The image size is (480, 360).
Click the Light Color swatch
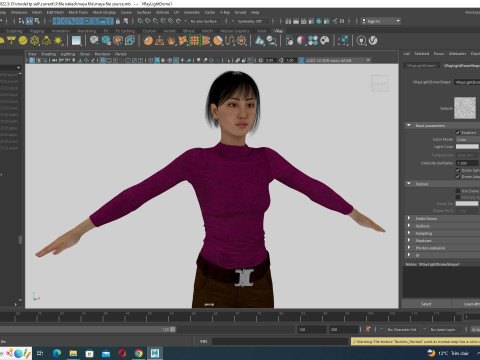(x=467, y=146)
